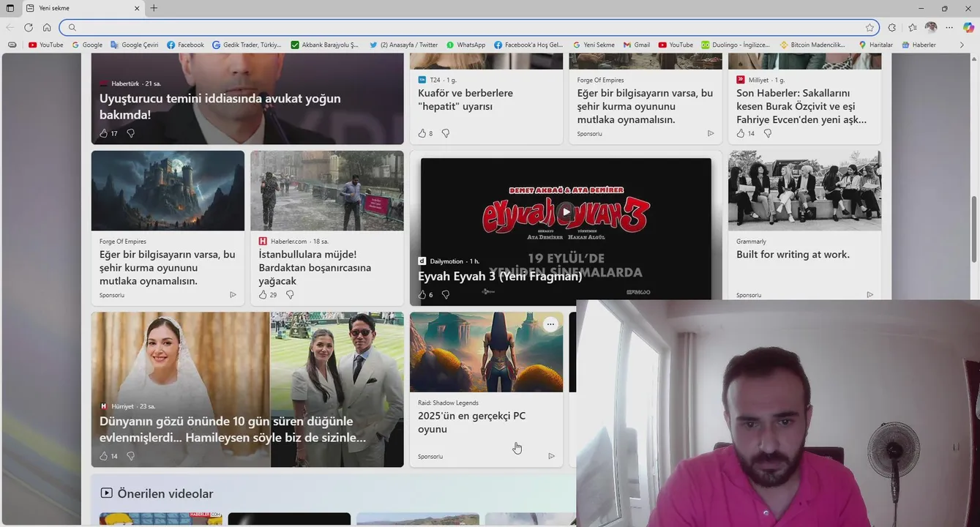Open the WhatsApp bookmark
980x527 pixels.
pyautogui.click(x=465, y=45)
